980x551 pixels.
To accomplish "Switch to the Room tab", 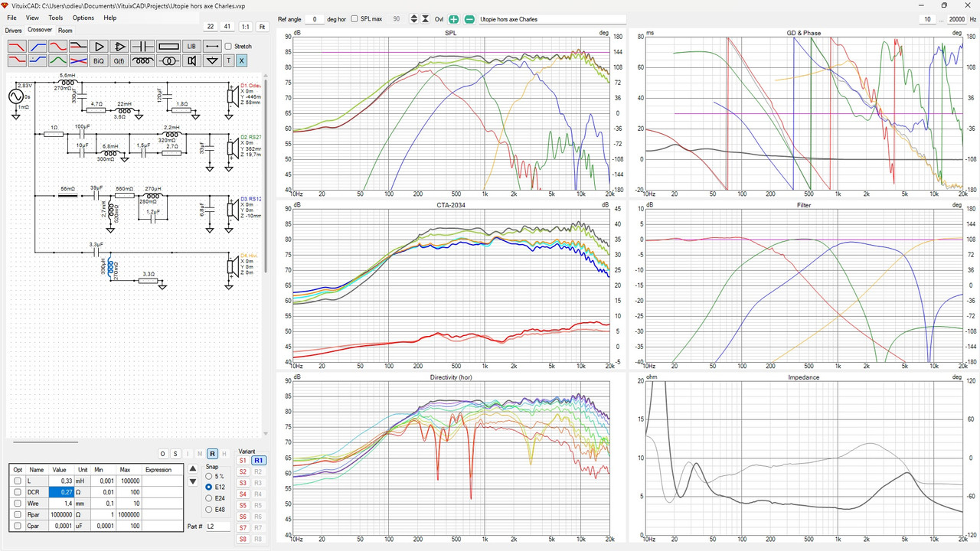I will click(65, 31).
